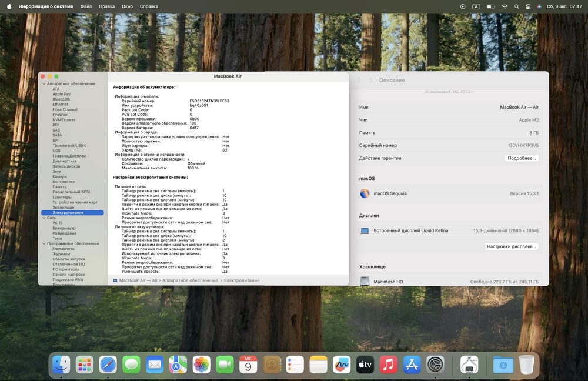The width and height of the screenshot is (588, 381).
Task: Open the Правка menu
Action: click(x=107, y=6)
